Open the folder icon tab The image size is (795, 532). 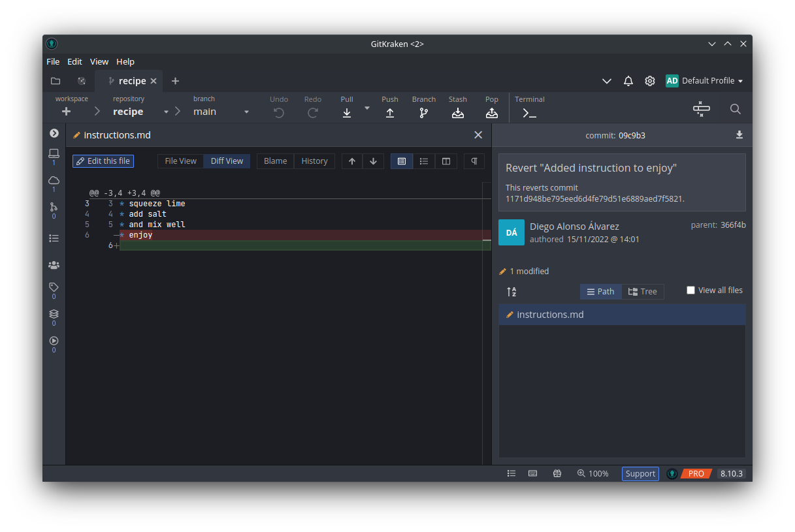pyautogui.click(x=56, y=81)
